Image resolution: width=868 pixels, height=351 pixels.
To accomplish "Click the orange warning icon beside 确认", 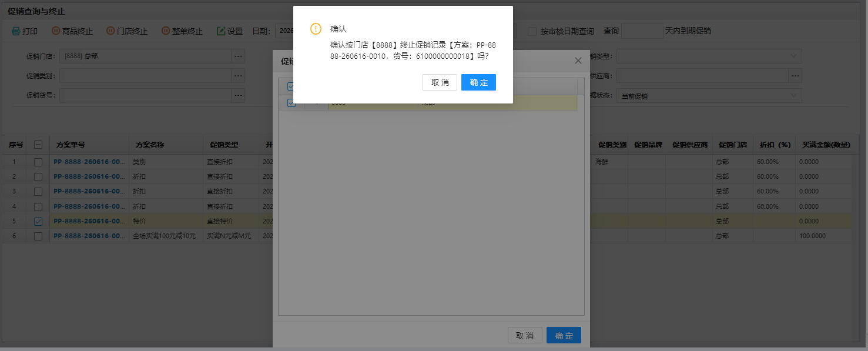I will point(316,29).
